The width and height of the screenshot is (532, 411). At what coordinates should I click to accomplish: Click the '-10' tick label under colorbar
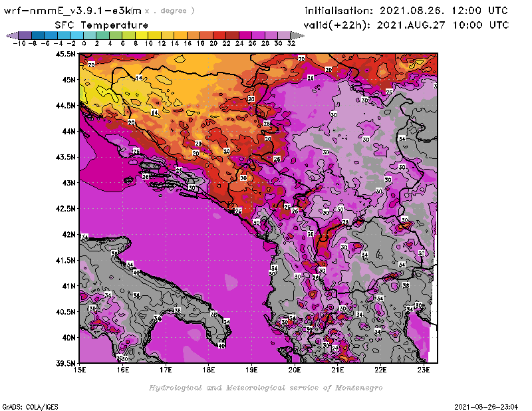19,44
